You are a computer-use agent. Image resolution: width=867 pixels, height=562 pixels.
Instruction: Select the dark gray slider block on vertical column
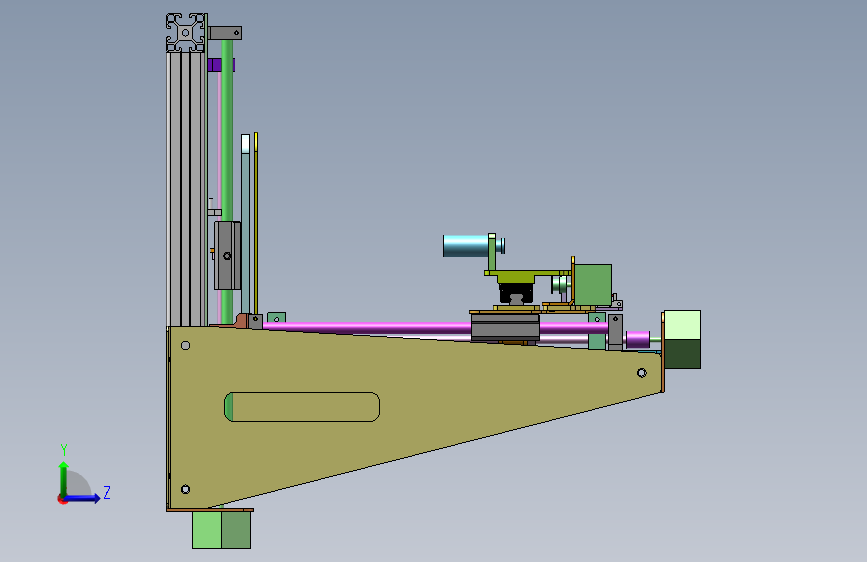[x=227, y=256]
